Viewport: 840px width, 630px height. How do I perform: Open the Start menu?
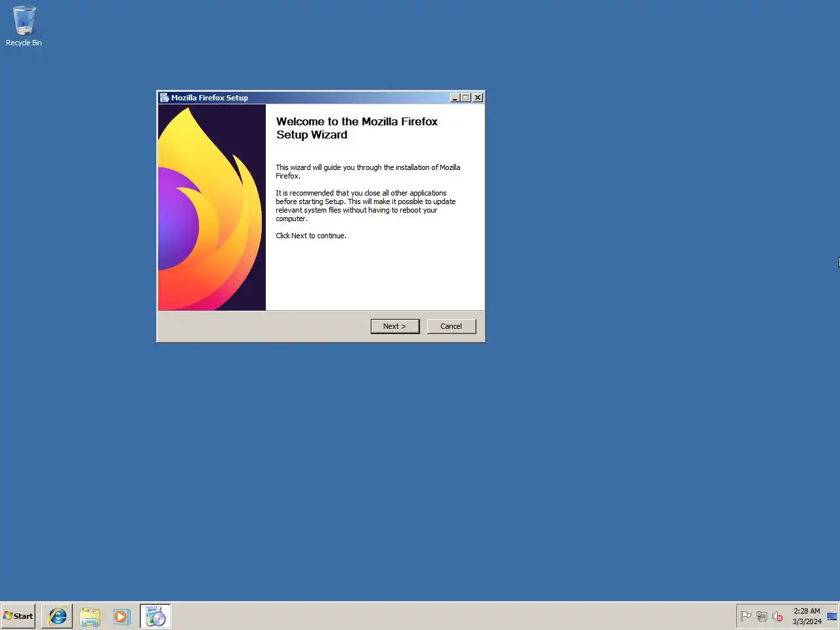click(x=18, y=616)
